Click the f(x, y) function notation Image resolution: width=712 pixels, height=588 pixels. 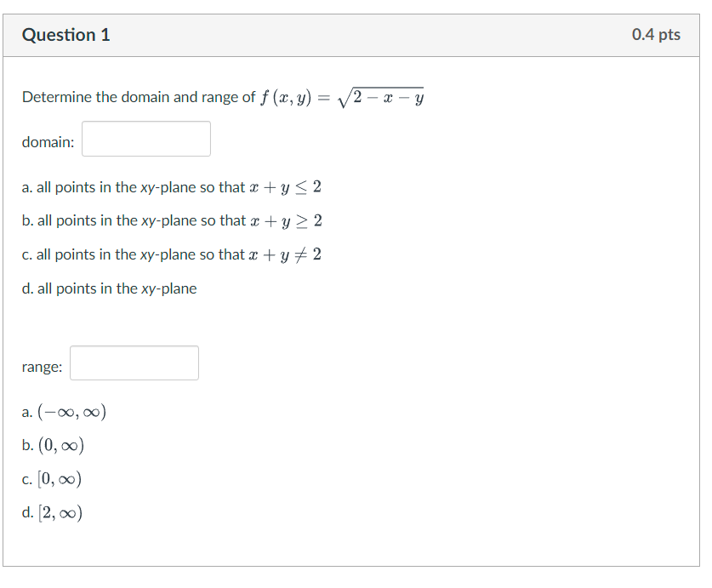286,97
